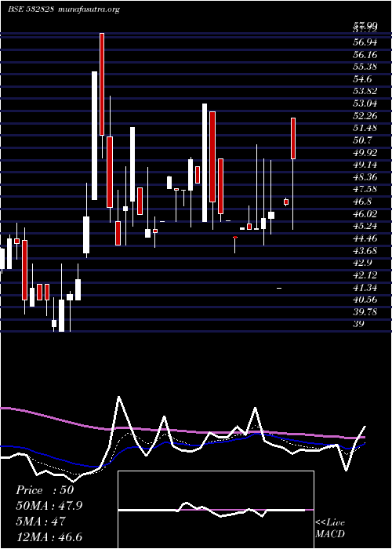392x549 pixels.
Task: Pick the 39.78 price axis value
Action: point(365,311)
